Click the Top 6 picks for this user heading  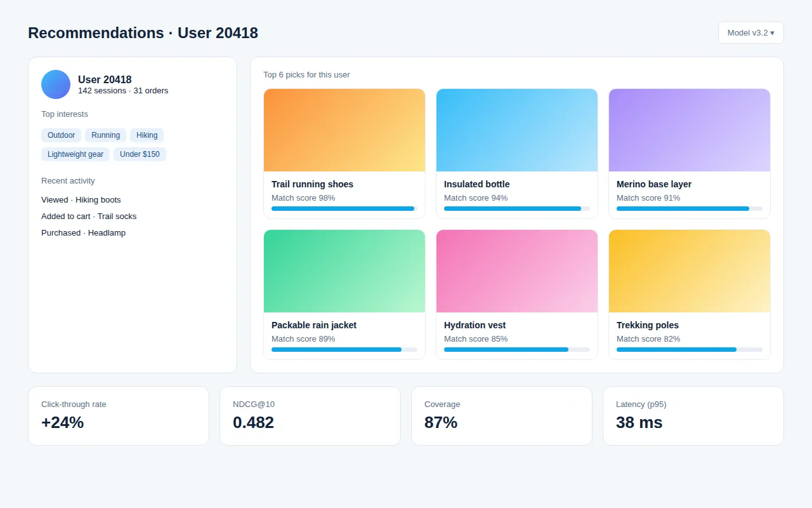point(306,75)
